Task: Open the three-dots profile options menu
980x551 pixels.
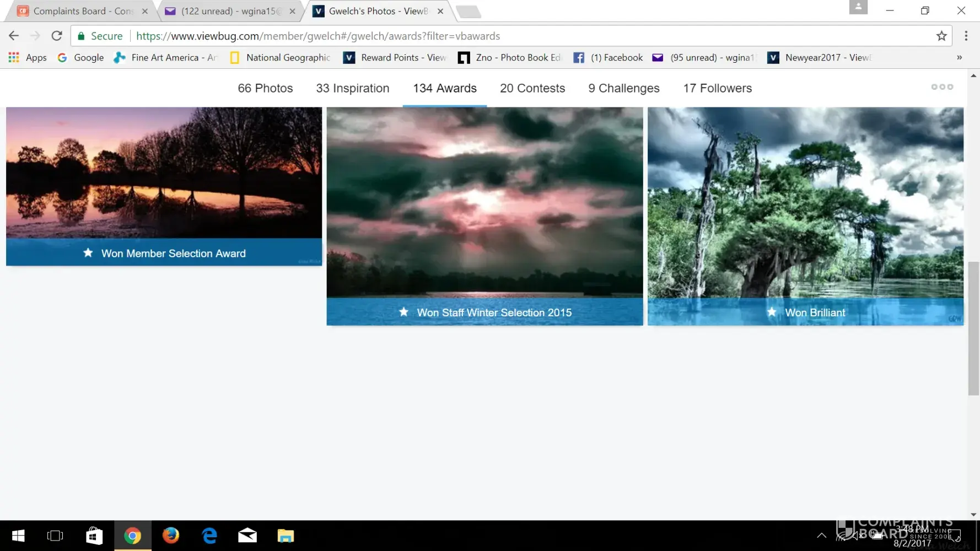Action: point(941,87)
